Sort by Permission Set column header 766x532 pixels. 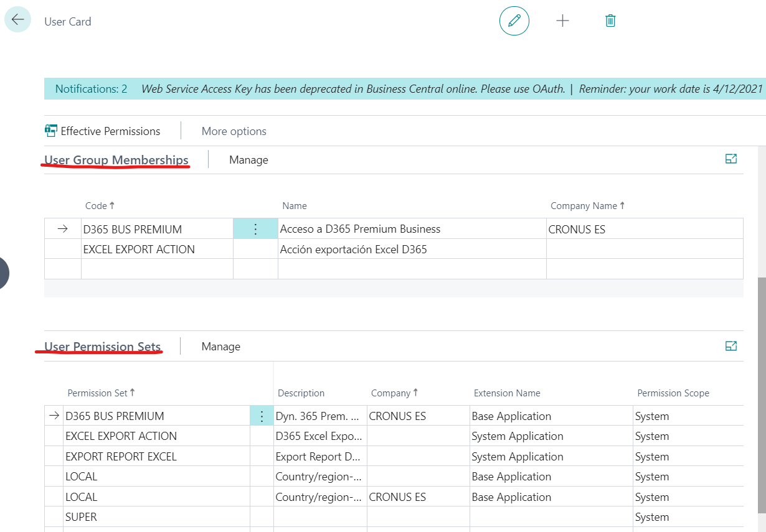(101, 393)
